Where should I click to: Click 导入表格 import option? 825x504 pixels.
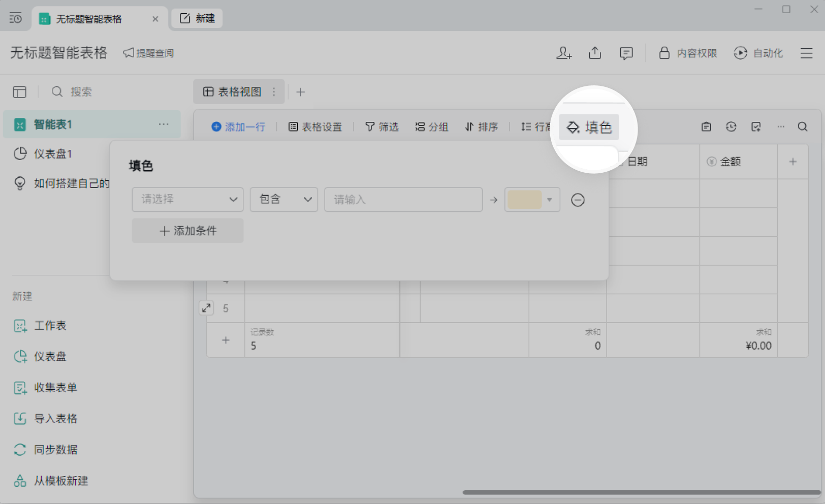pyautogui.click(x=45, y=419)
